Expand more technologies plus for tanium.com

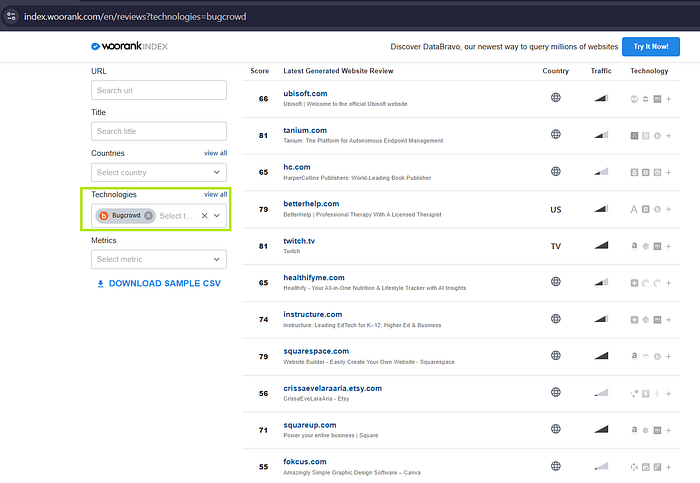tap(668, 136)
